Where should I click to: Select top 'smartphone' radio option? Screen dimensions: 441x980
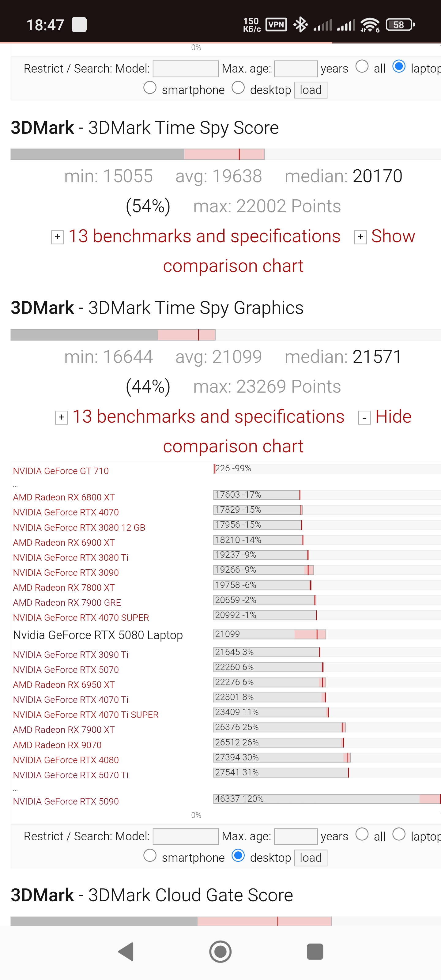coord(150,88)
